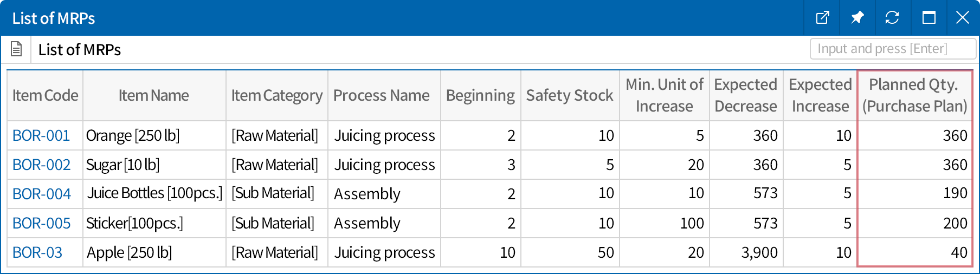Pin the List of MRPs panel

pyautogui.click(x=857, y=18)
